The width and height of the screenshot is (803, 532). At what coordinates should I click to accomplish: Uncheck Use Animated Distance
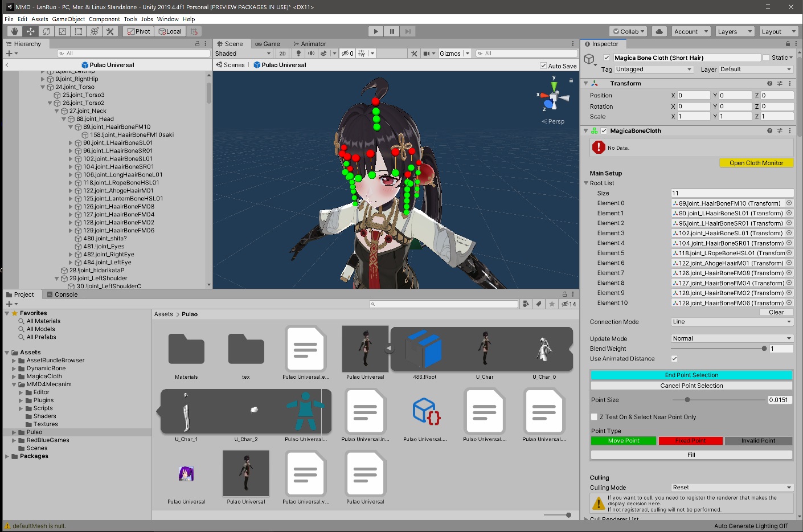(674, 359)
